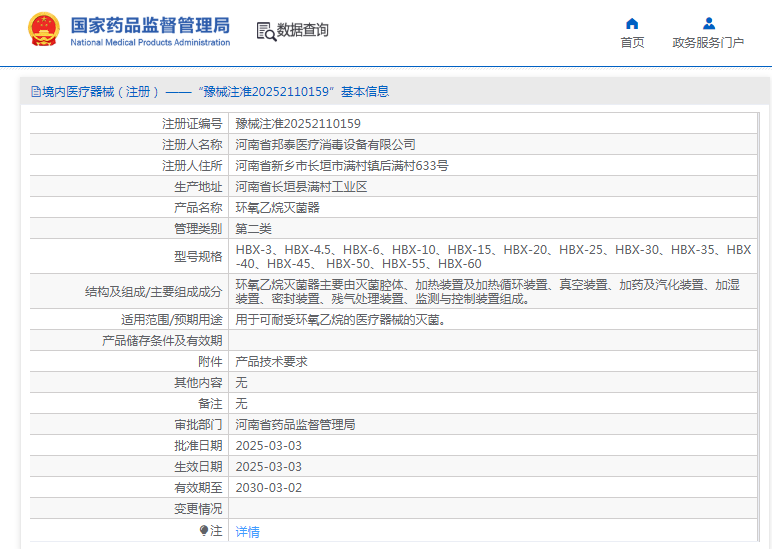Click the document icon before 境内医疗器械
Screen dimensions: 772x549
(35, 92)
